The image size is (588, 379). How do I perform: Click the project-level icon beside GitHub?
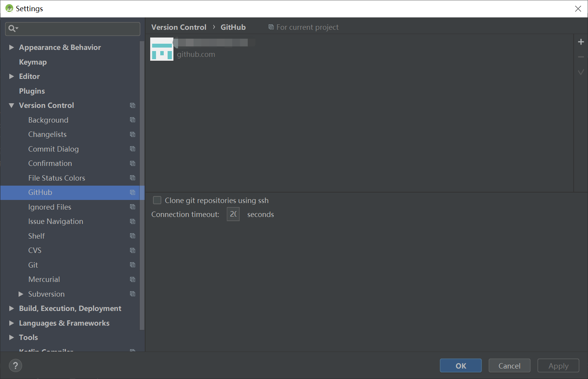point(132,193)
